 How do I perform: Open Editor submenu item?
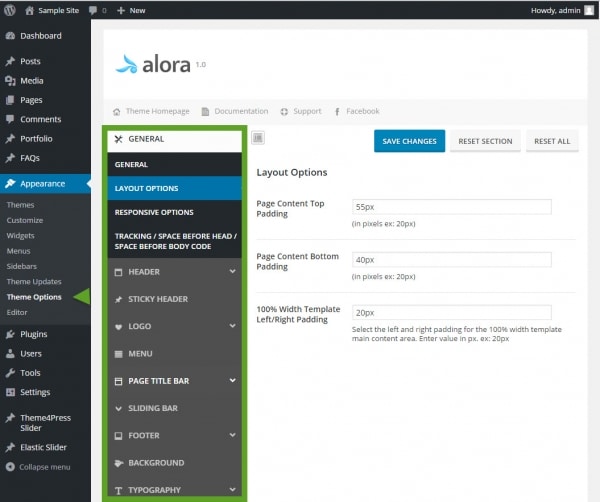(17, 312)
